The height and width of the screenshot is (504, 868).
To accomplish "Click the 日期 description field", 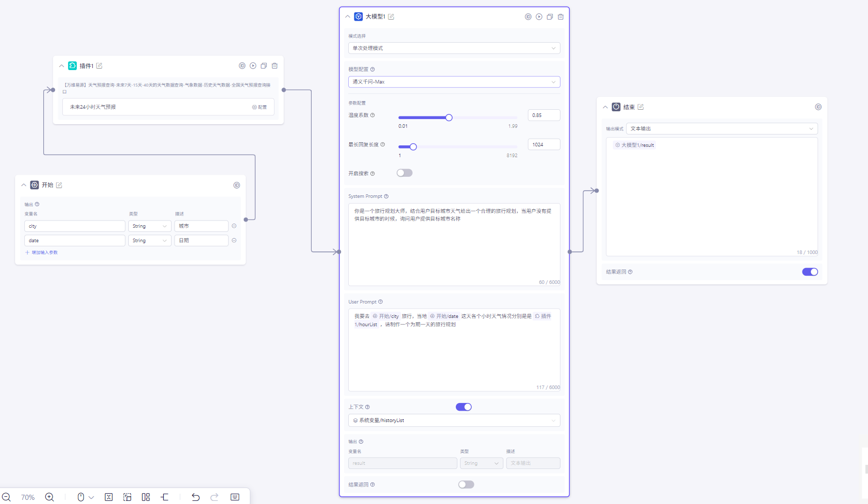I will click(x=201, y=241).
